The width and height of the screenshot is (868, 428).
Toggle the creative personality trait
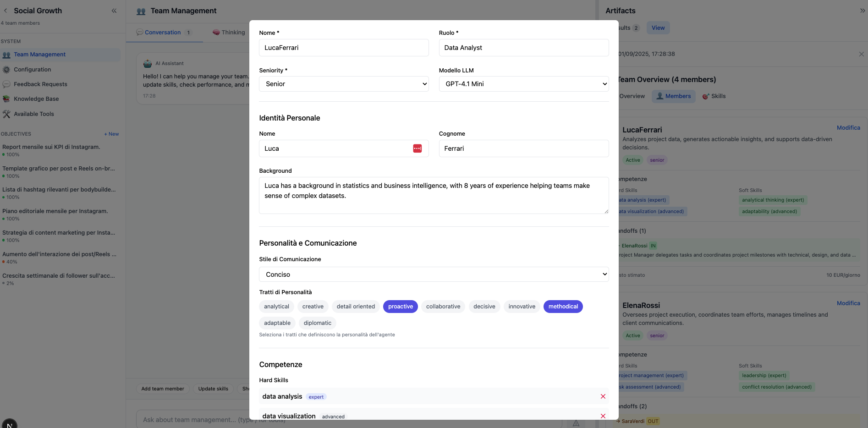pyautogui.click(x=313, y=307)
